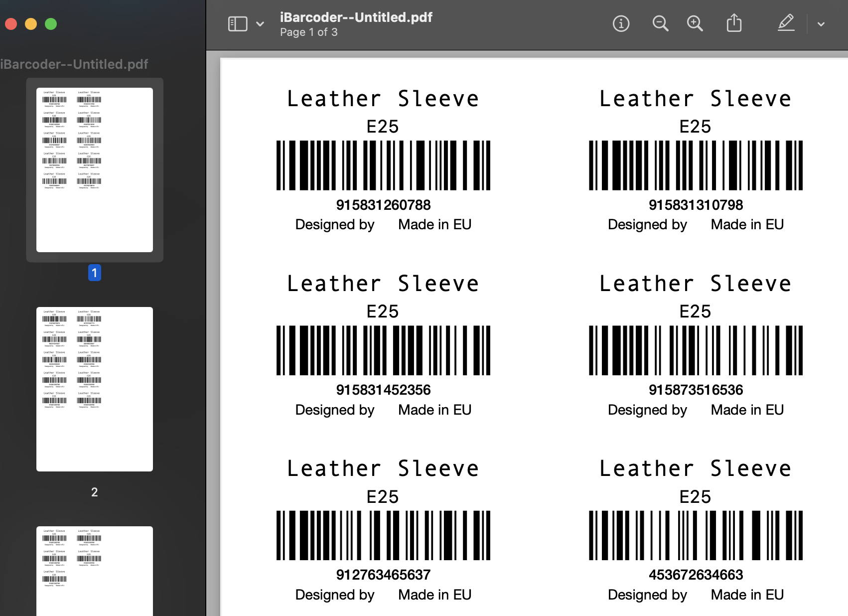Screen dimensions: 848x616
Task: Click the barcode graphic above 912763465637
Action: click(x=383, y=535)
